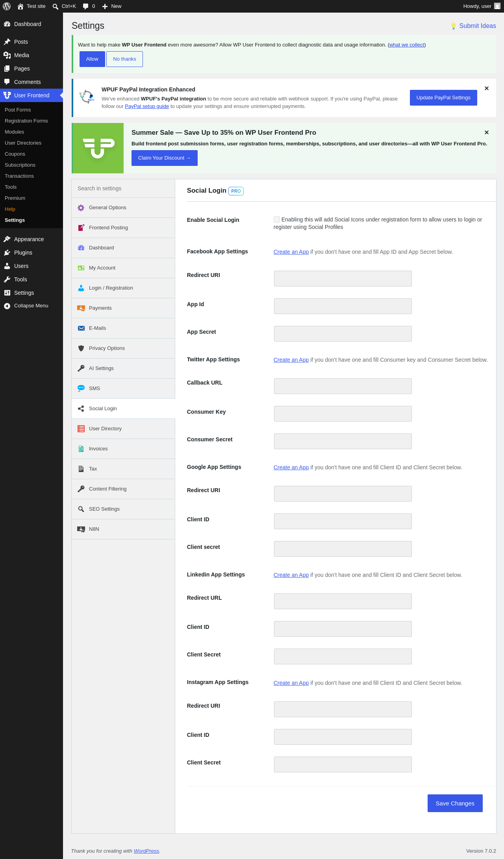Click the SEO Settings magnifier icon
Screen dimensions: 504x859
pyautogui.click(x=81, y=509)
